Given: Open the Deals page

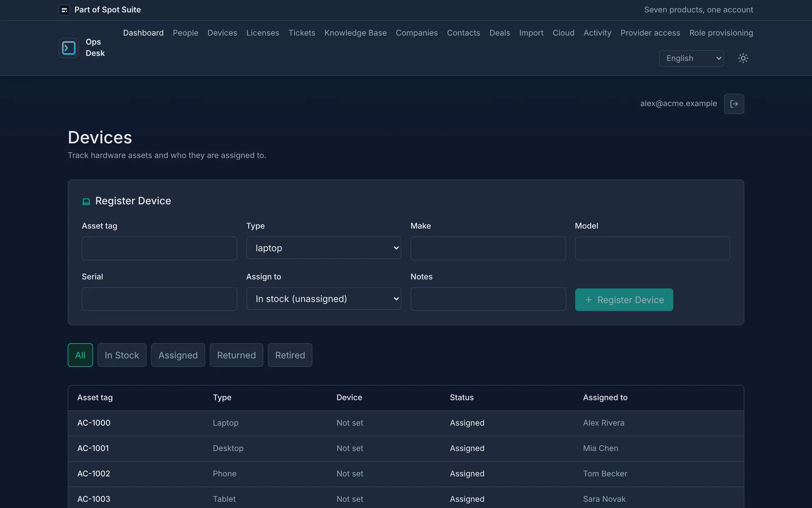Looking at the screenshot, I should click(499, 33).
